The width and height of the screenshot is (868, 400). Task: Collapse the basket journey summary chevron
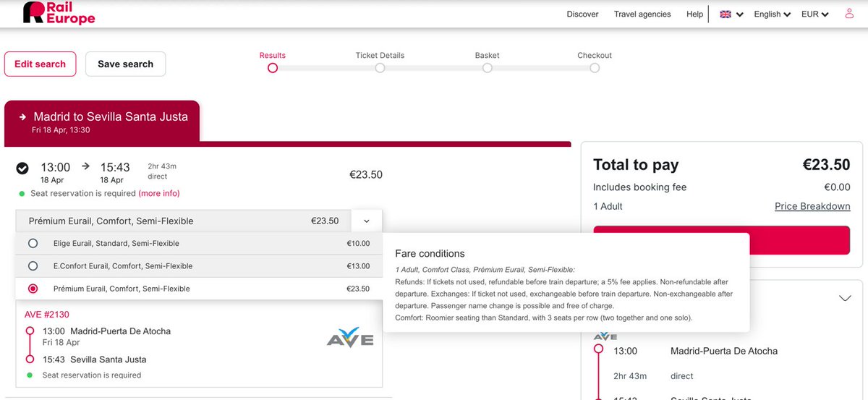845,298
